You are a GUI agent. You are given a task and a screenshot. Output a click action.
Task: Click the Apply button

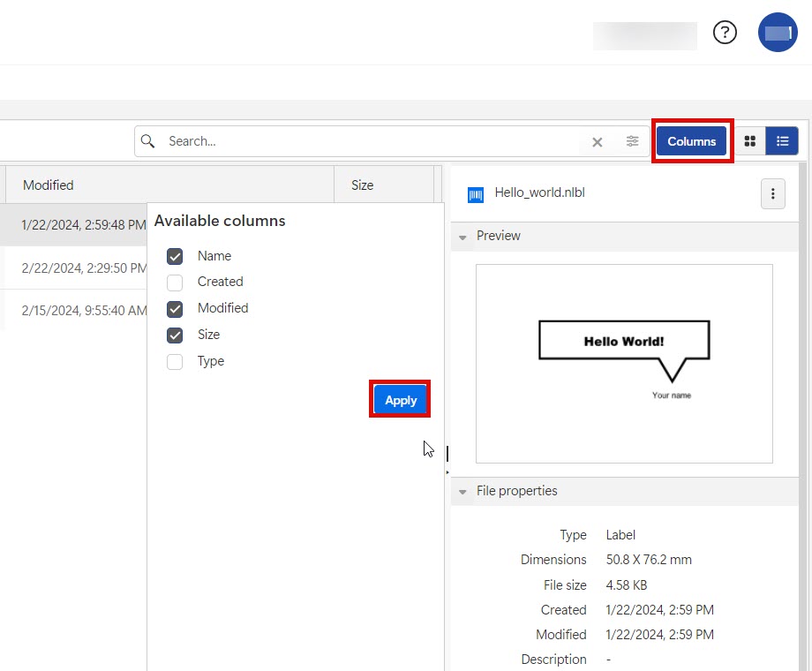coord(401,400)
